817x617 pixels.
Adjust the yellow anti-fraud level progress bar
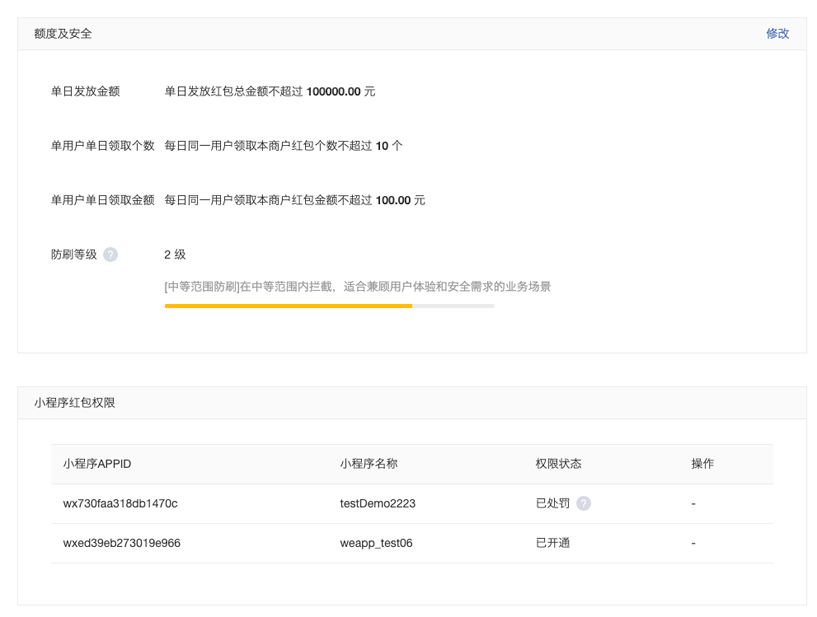tap(330, 307)
